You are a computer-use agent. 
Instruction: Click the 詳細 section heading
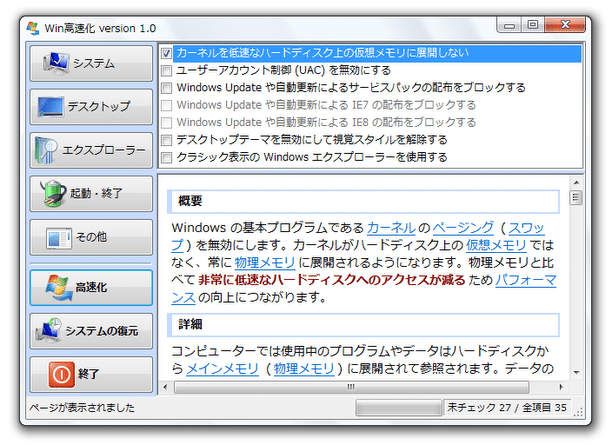coord(190,325)
